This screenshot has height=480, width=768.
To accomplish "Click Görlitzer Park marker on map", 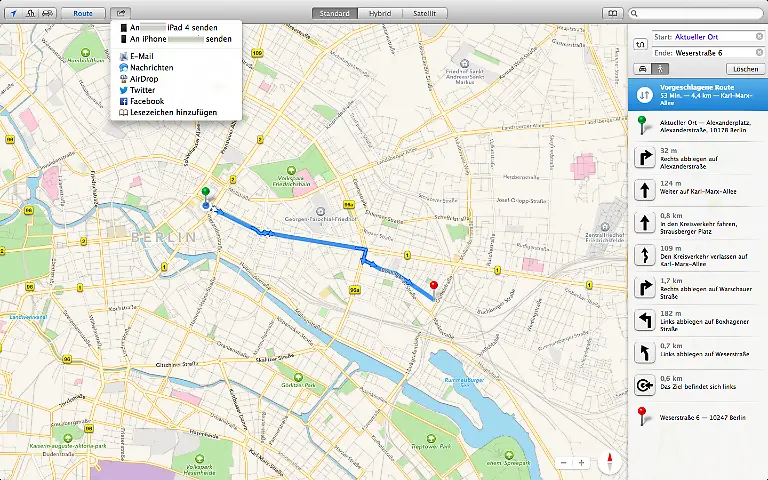I will (298, 377).
